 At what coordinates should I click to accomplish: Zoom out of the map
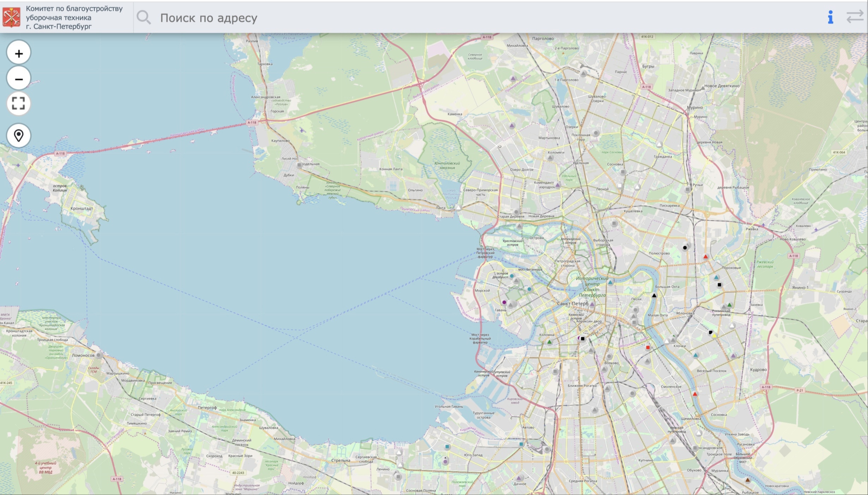(x=19, y=78)
